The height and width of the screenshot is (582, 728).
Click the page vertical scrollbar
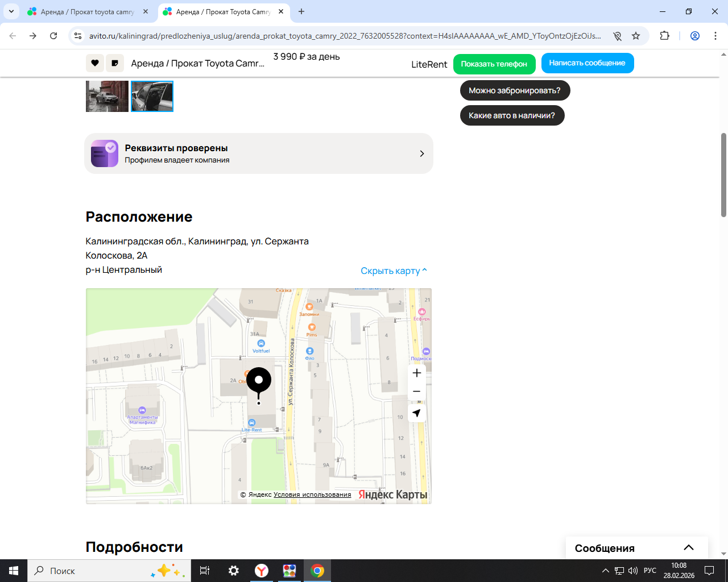[723, 175]
